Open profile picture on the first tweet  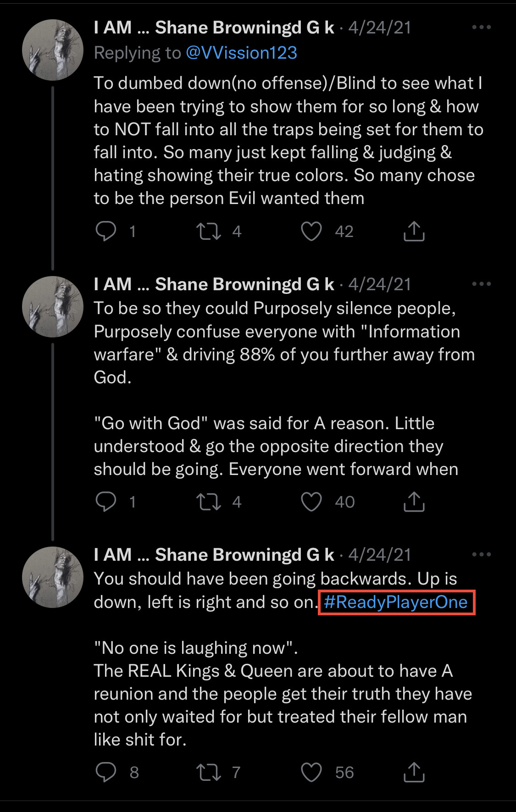53,50
